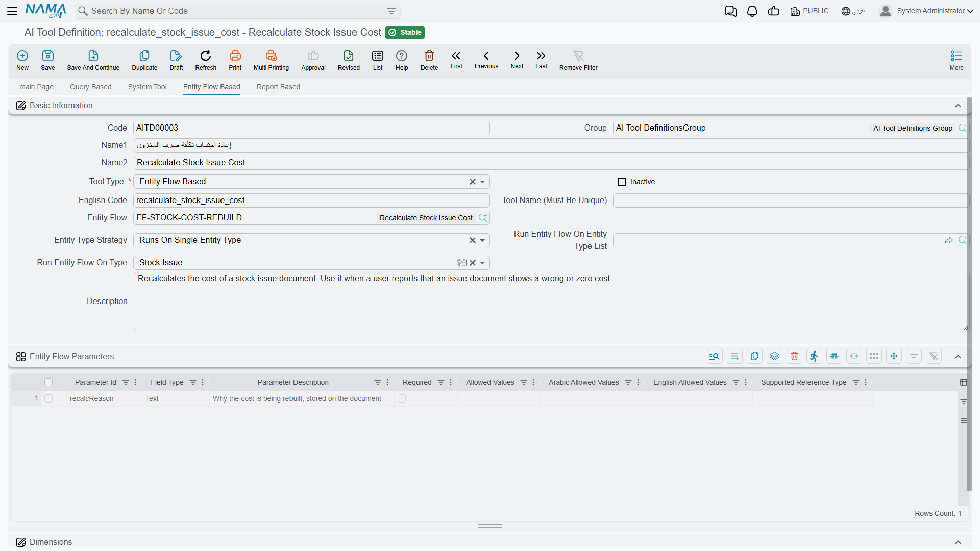Click NAMA ERP logo
Image resolution: width=980 pixels, height=551 pixels.
(45, 11)
